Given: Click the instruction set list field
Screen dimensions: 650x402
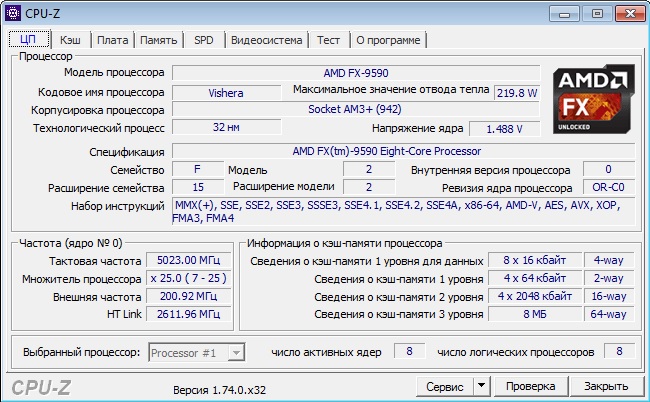Looking at the screenshot, I should click(403, 211).
